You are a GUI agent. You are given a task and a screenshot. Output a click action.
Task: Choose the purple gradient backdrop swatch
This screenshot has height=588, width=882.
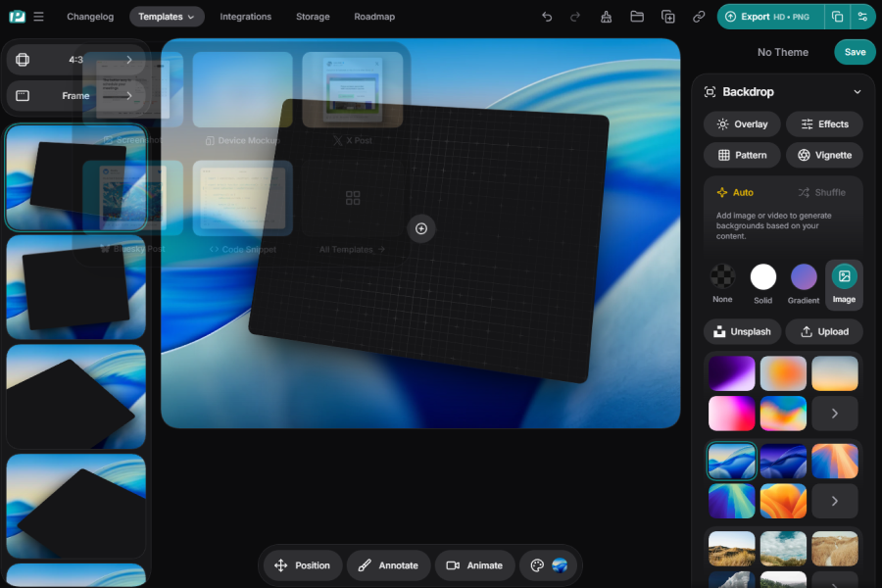(x=732, y=373)
